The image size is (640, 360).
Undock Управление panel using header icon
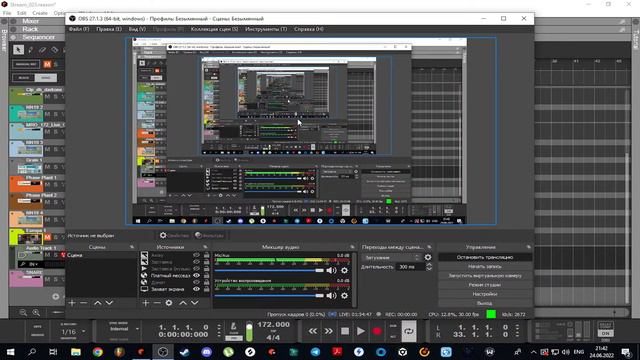pos(529,247)
